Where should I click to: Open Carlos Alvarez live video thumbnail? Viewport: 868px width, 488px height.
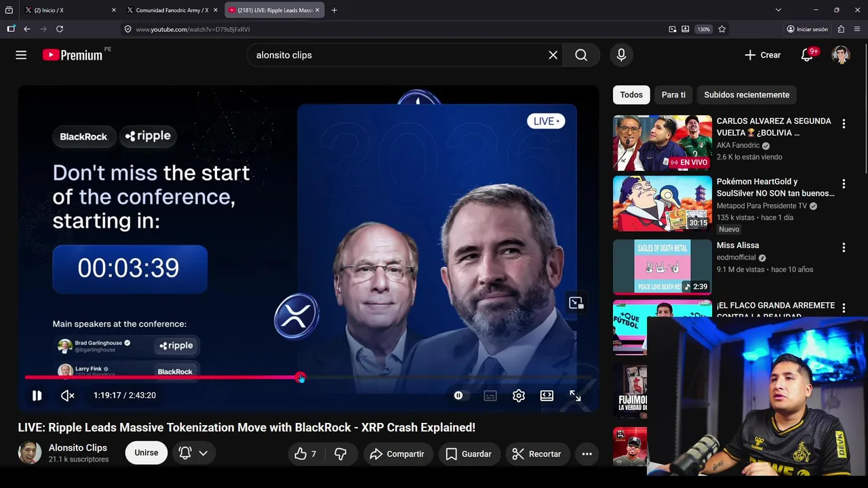coord(663,142)
